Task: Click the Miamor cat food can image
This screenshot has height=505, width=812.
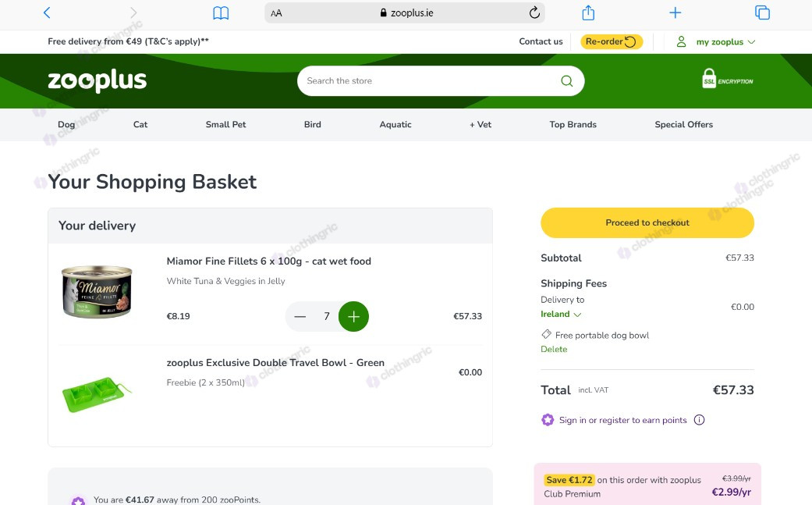Action: coord(97,292)
